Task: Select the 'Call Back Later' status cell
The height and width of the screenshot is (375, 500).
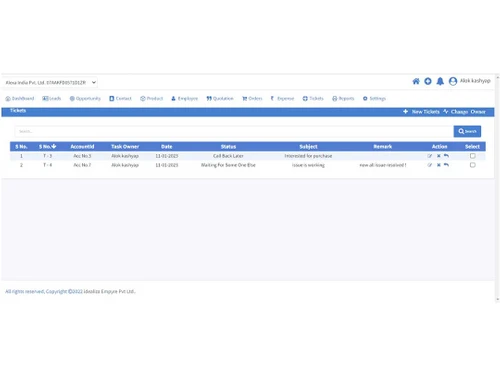Action: (x=228, y=156)
